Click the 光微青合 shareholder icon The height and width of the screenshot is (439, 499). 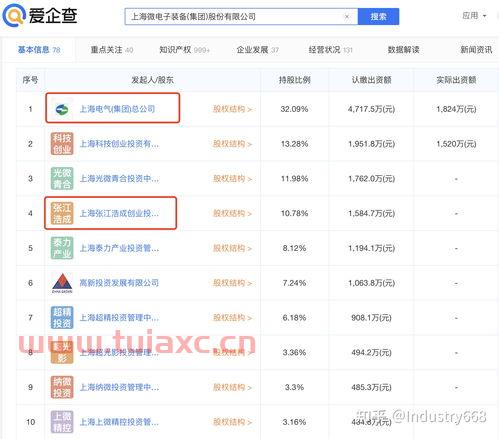pyautogui.click(x=62, y=178)
